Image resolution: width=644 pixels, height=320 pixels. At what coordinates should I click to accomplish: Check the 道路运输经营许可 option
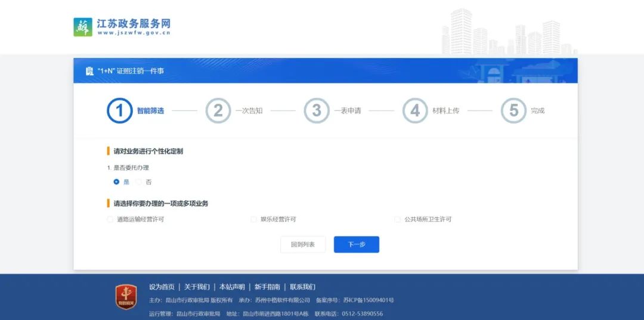click(x=110, y=219)
